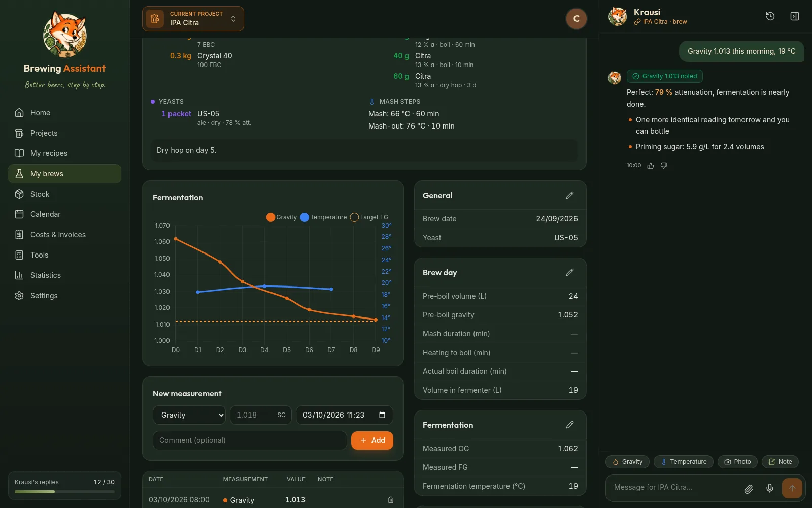The width and height of the screenshot is (812, 508).
Task: Edit the General card with pencil icon
Action: [x=570, y=195]
